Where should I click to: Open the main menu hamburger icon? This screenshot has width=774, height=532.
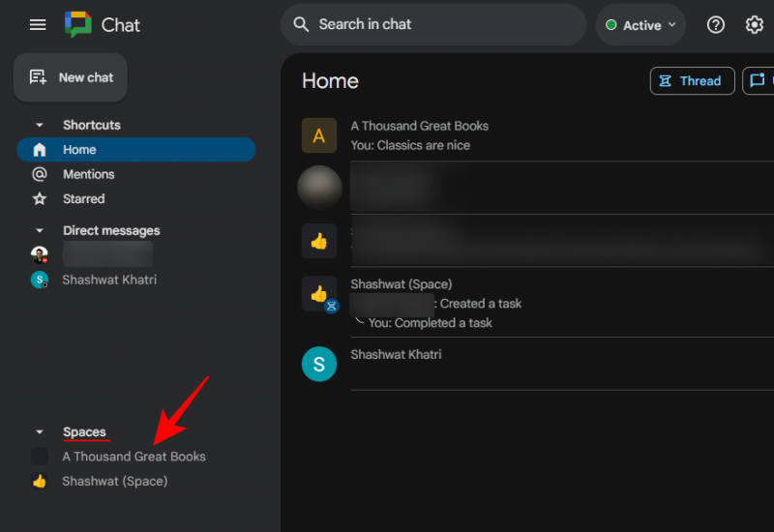click(x=38, y=25)
